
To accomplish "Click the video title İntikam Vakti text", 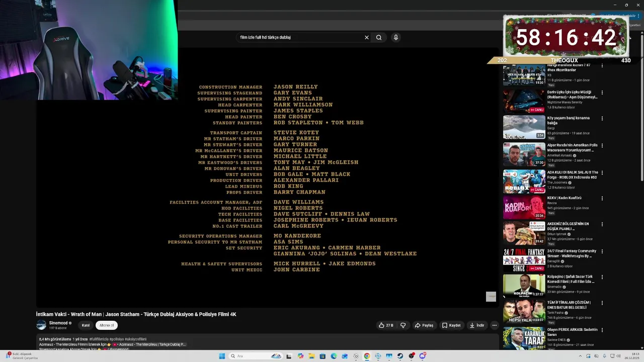I will (x=136, y=314).
